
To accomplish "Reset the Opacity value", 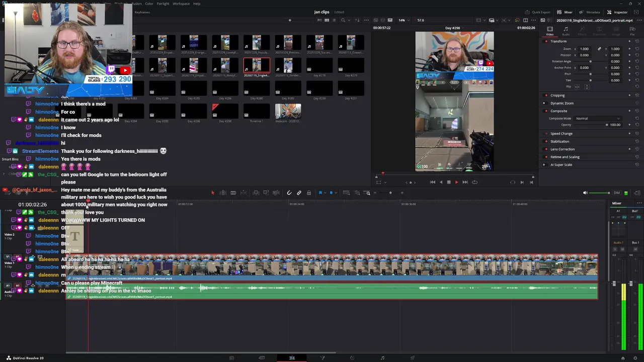I will click(x=637, y=125).
